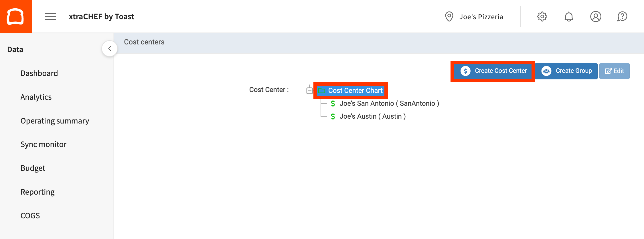Open user account profile icon
The width and height of the screenshot is (644, 239).
[596, 17]
